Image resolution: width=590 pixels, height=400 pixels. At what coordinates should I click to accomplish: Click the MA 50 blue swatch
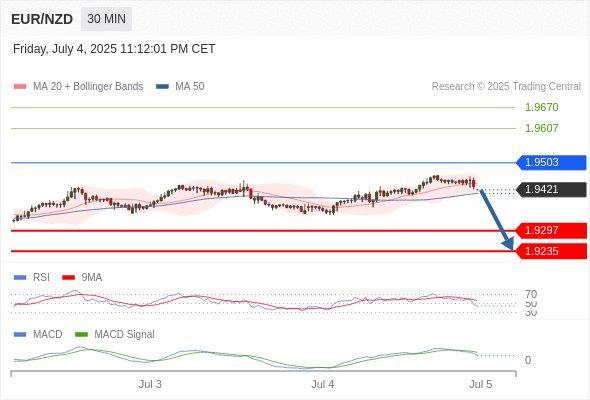click(162, 87)
